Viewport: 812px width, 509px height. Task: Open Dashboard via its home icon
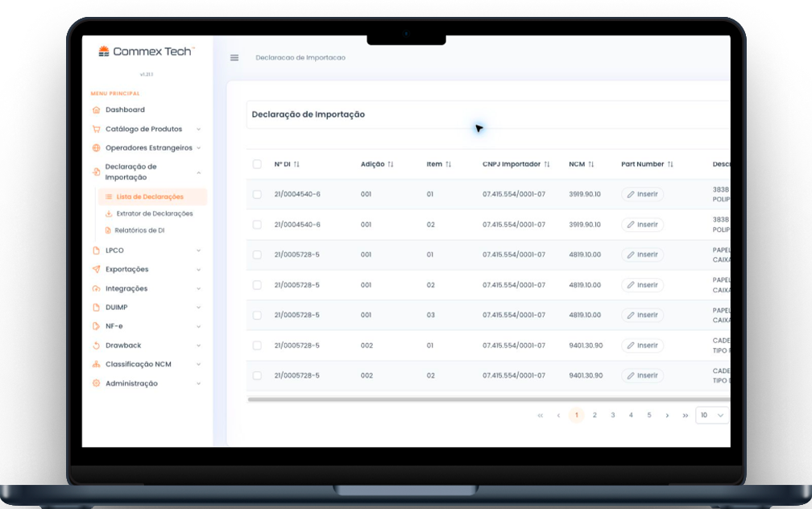coord(97,110)
